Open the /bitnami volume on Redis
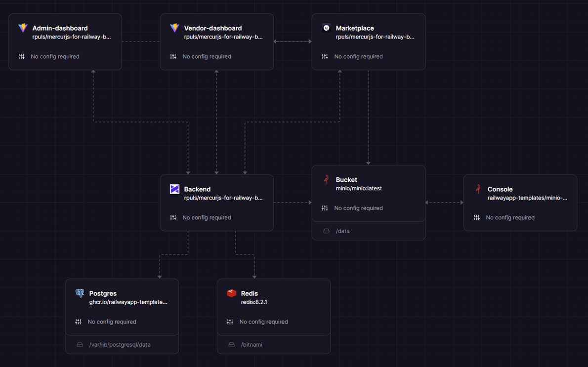This screenshot has height=367, width=588. [x=252, y=344]
